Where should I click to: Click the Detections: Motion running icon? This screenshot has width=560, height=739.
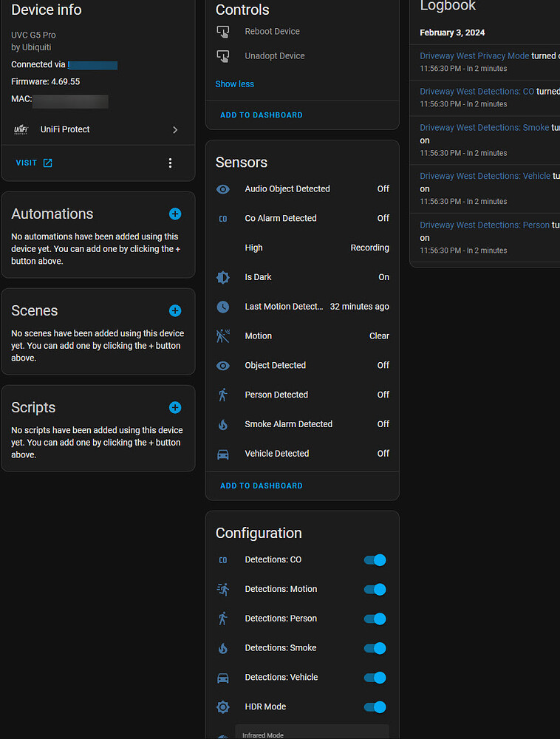tap(223, 589)
